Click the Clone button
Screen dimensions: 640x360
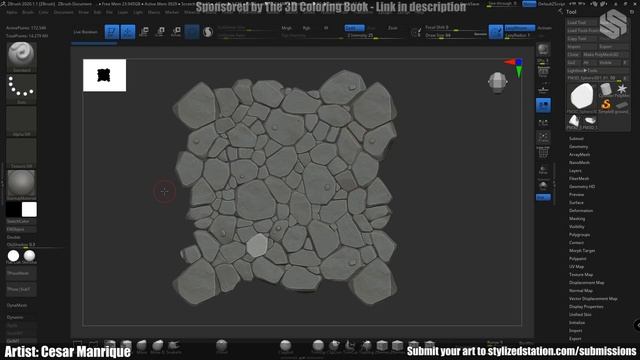pos(573,54)
